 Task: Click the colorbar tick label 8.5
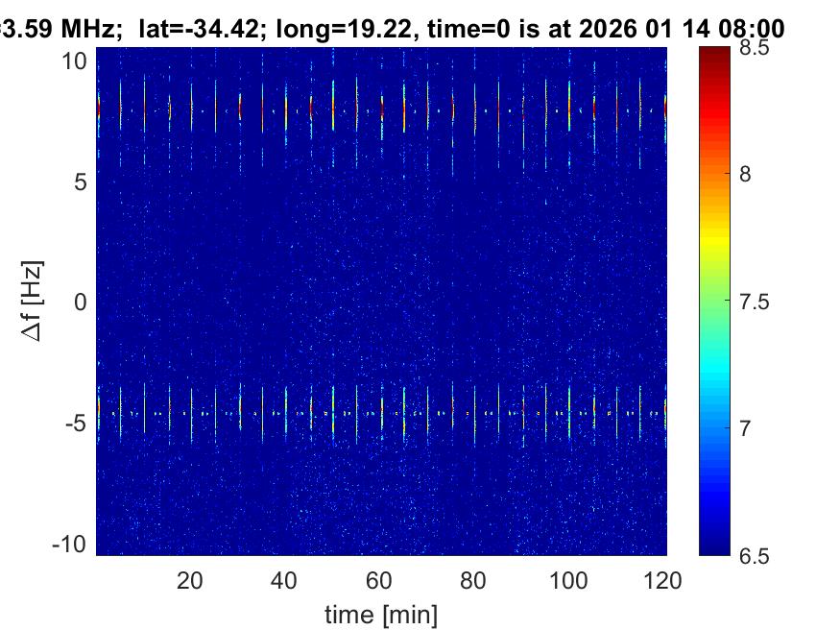click(x=761, y=49)
